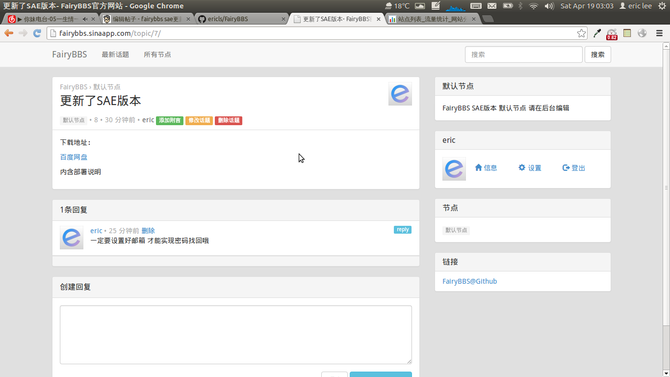The height and width of the screenshot is (377, 670).
Task: Mute the audio on the first browser tab
Action: click(x=85, y=19)
